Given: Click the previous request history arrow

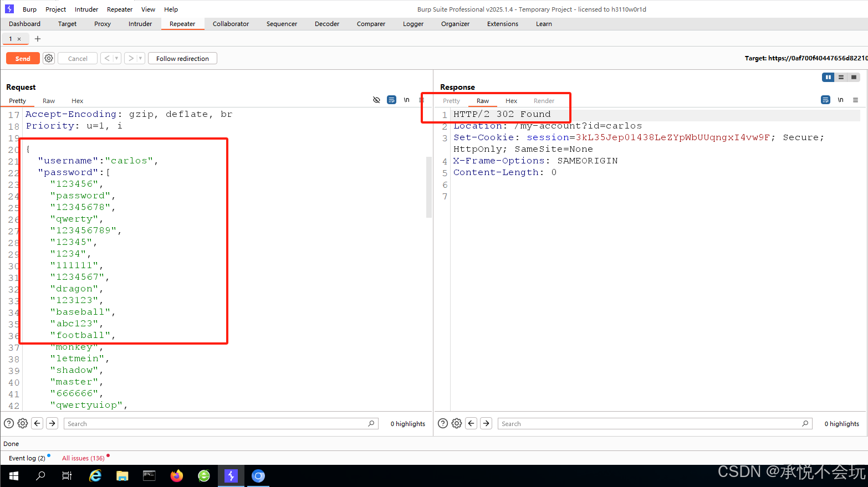Looking at the screenshot, I should (x=107, y=58).
